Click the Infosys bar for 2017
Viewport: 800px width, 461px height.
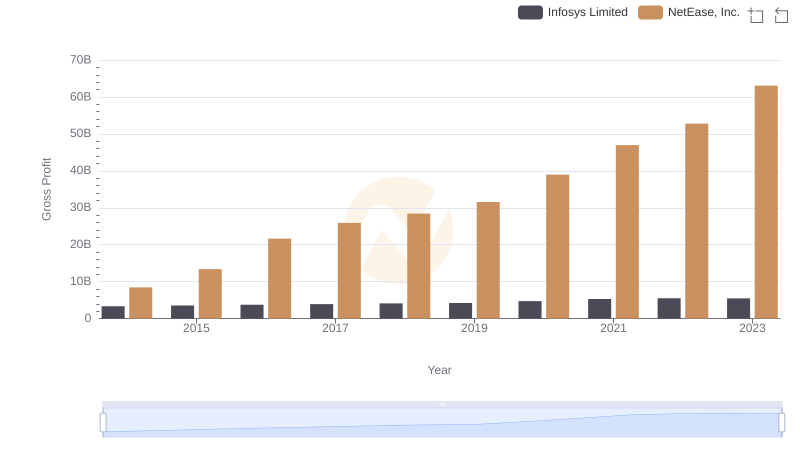321,311
